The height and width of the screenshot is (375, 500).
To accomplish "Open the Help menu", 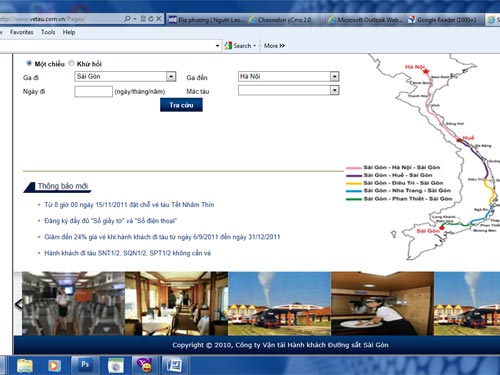I will click(x=69, y=32).
